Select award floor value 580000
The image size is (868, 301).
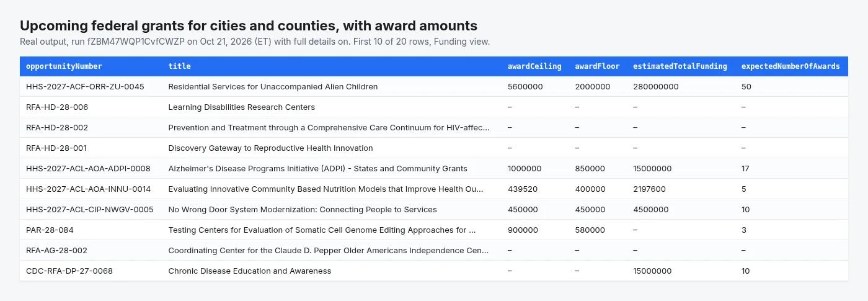590,230
